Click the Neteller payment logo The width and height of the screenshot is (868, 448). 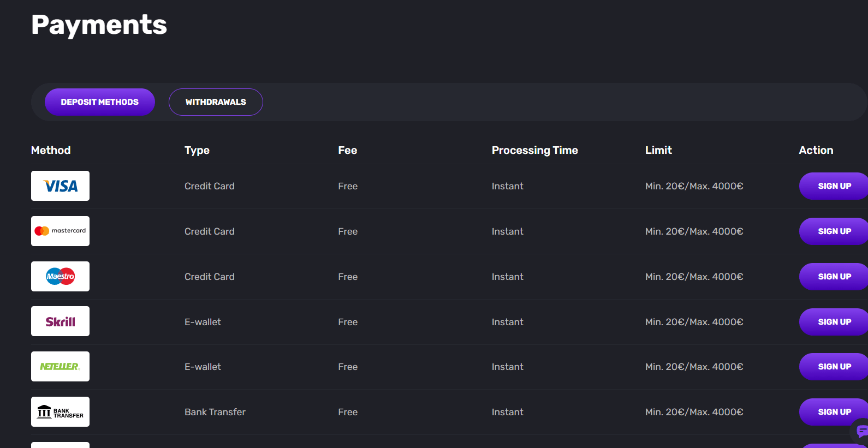point(60,367)
